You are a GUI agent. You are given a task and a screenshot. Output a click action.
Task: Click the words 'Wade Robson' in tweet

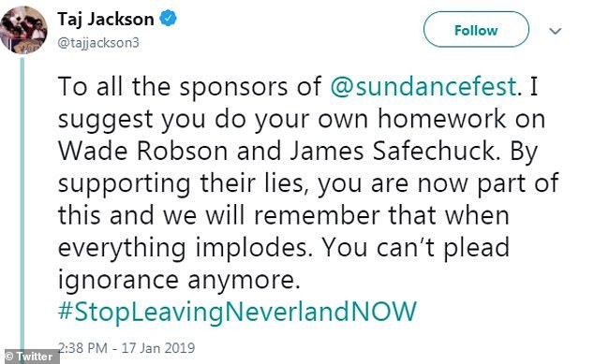(142, 151)
